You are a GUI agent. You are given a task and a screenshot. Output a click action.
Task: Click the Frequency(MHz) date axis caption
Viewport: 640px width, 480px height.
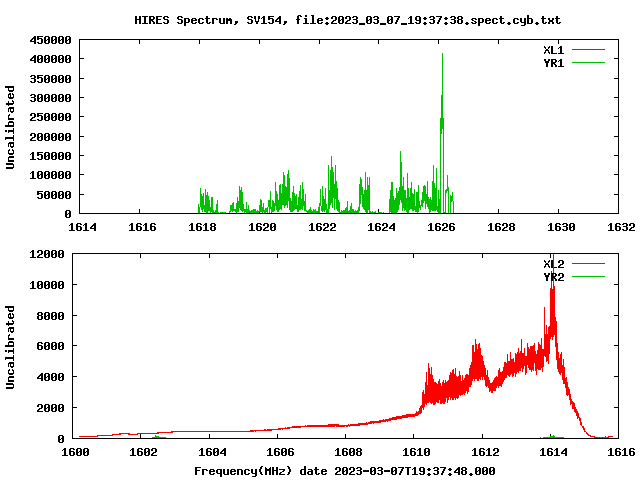[x=345, y=471]
